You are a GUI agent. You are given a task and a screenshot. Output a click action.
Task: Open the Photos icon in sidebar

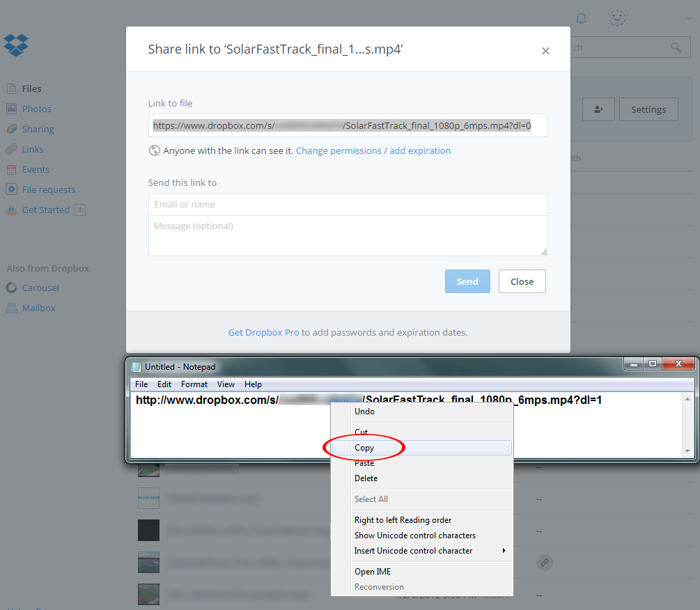[x=12, y=109]
